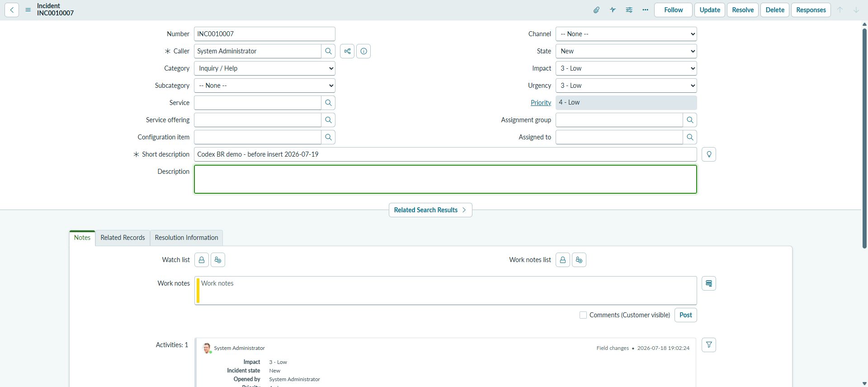The image size is (868, 387).
Task: Open the form context menu hamburger icon
Action: 28,10
